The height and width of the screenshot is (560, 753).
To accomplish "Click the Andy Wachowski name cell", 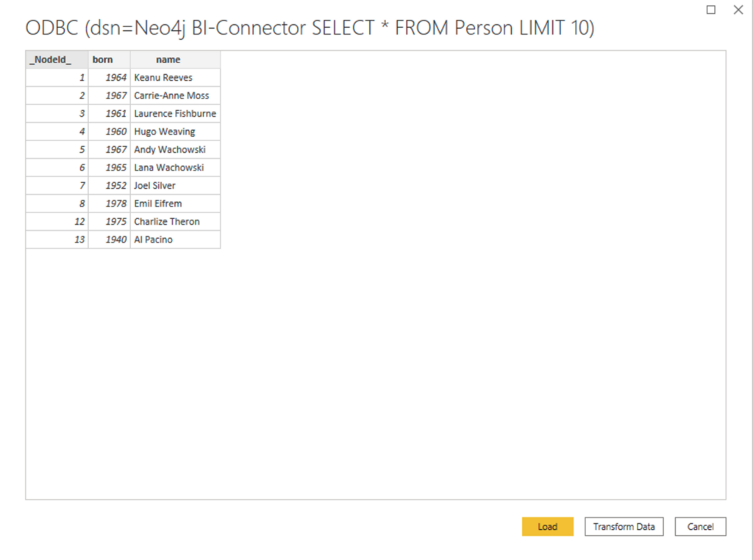I will click(175, 150).
